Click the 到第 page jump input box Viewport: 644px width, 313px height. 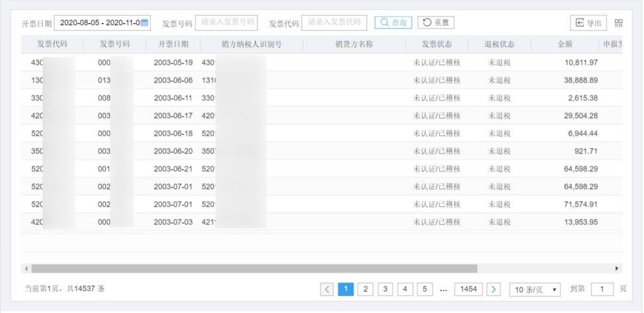click(602, 289)
